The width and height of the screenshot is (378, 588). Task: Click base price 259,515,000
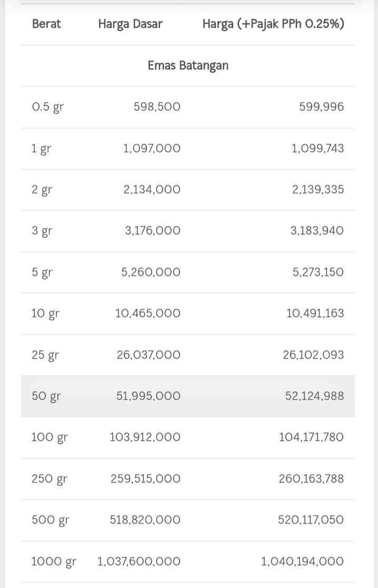[145, 478]
